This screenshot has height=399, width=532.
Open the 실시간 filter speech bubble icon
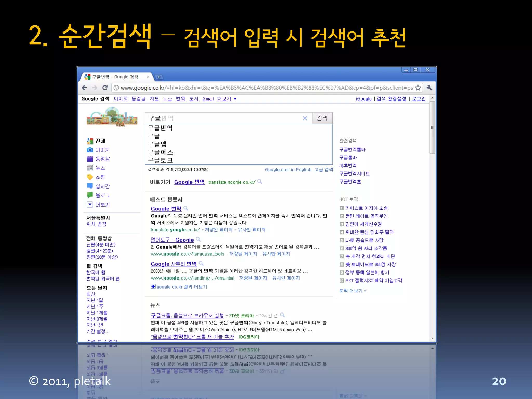coord(90,186)
